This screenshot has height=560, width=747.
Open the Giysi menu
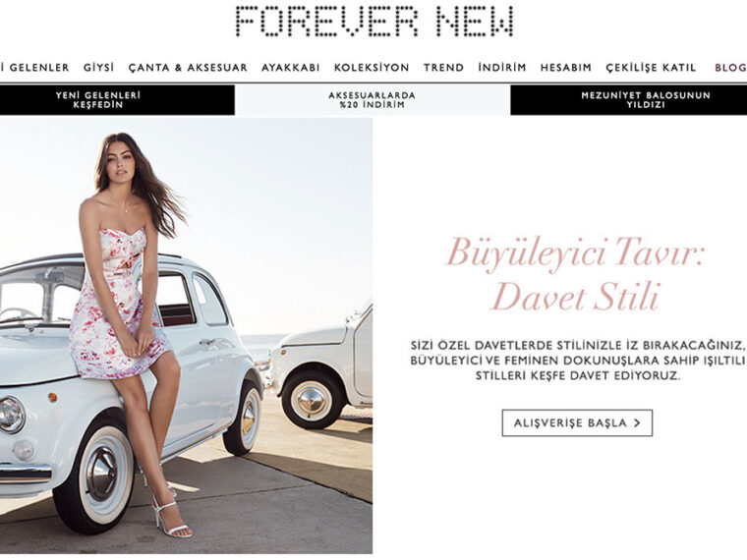[x=98, y=67]
